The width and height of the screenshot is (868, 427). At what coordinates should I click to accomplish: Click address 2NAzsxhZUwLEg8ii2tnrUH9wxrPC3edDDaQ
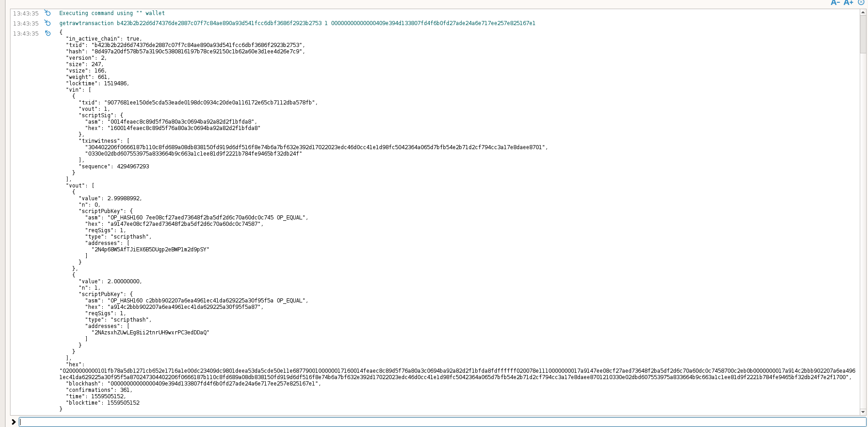click(150, 333)
